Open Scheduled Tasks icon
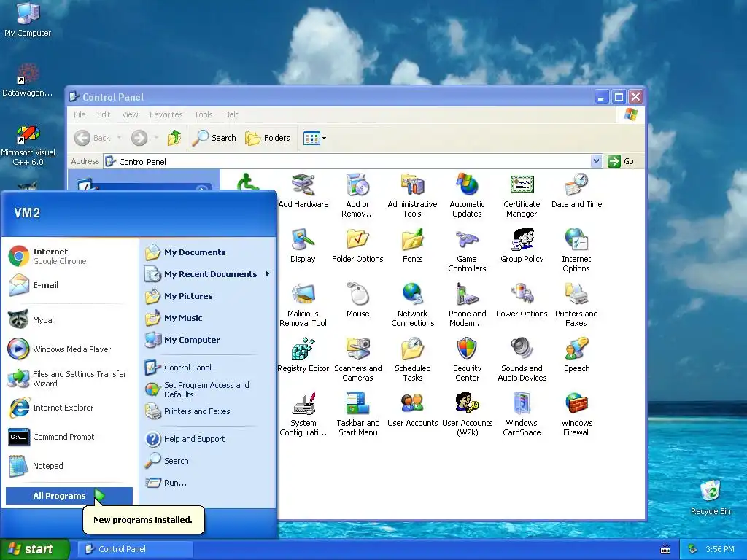Screen dimensions: 747x560 (x=413, y=360)
